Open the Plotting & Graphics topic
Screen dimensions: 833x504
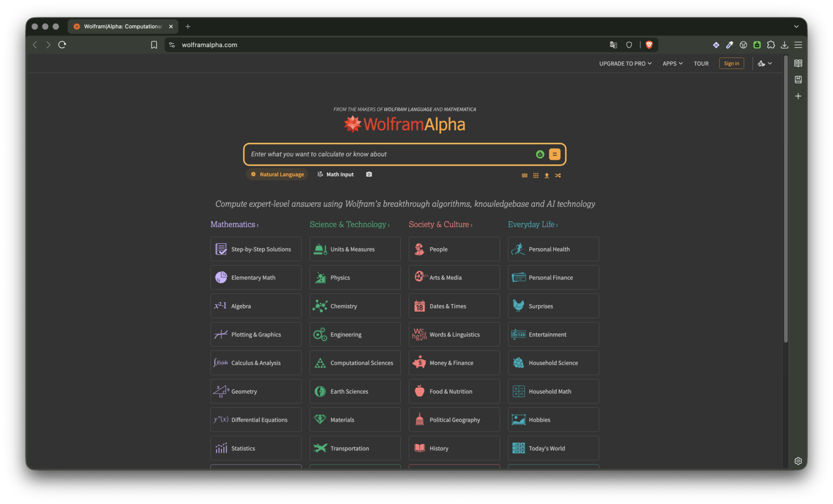[256, 334]
